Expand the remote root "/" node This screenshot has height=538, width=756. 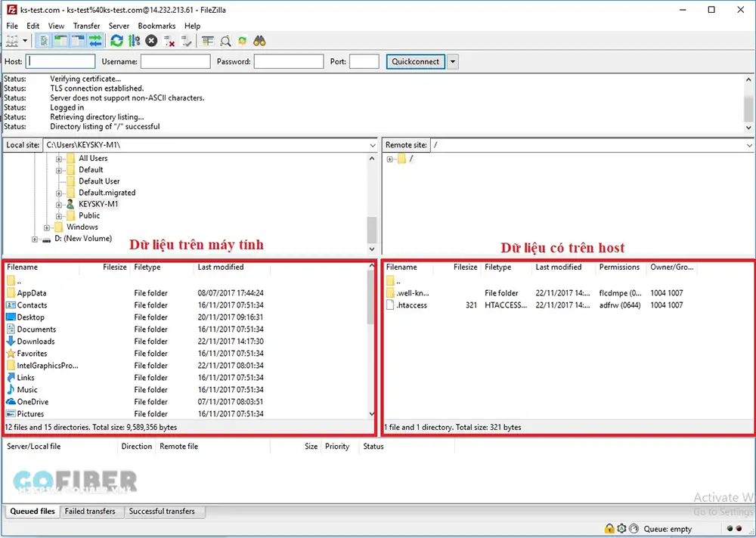tap(389, 159)
